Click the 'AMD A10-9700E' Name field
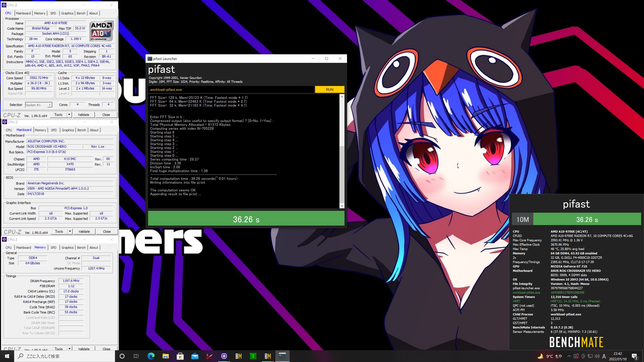The width and height of the screenshot is (644, 362). (x=56, y=23)
